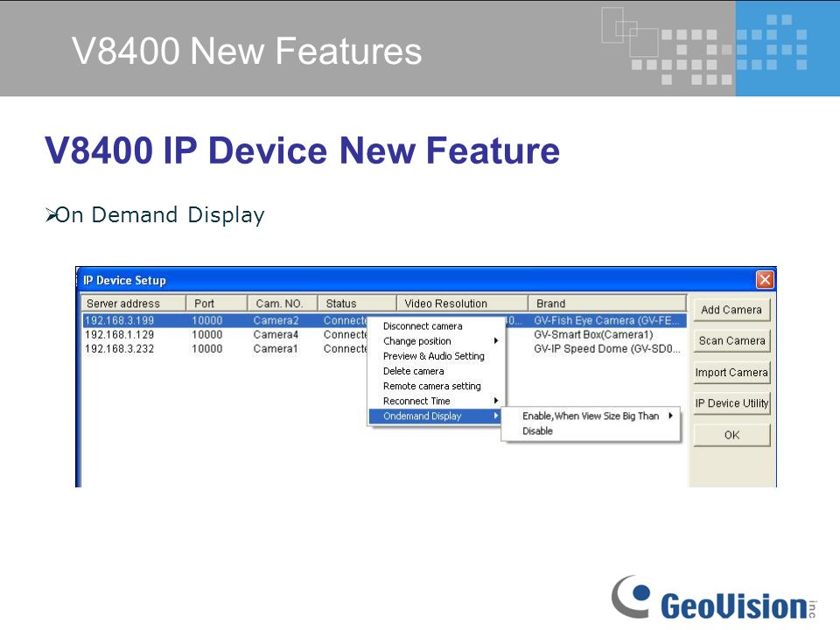This screenshot has width=840, height=630.
Task: Click port 10000 in 192.168.3.199 row
Action: (206, 320)
